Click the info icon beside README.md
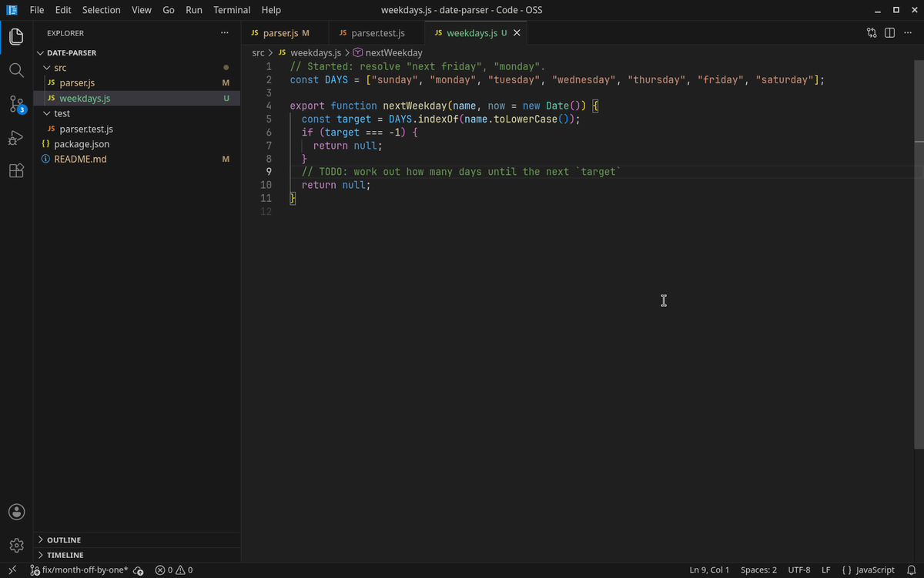924x578 pixels. click(x=46, y=160)
